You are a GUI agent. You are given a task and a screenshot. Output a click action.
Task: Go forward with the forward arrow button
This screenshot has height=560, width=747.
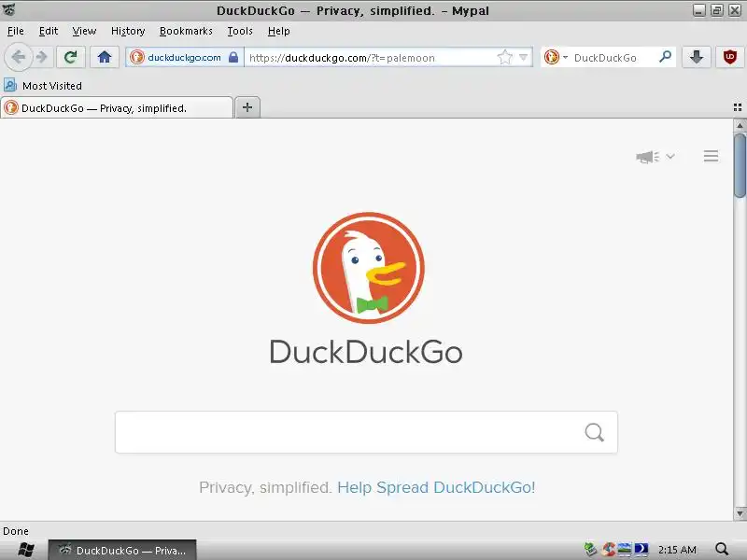click(x=42, y=57)
